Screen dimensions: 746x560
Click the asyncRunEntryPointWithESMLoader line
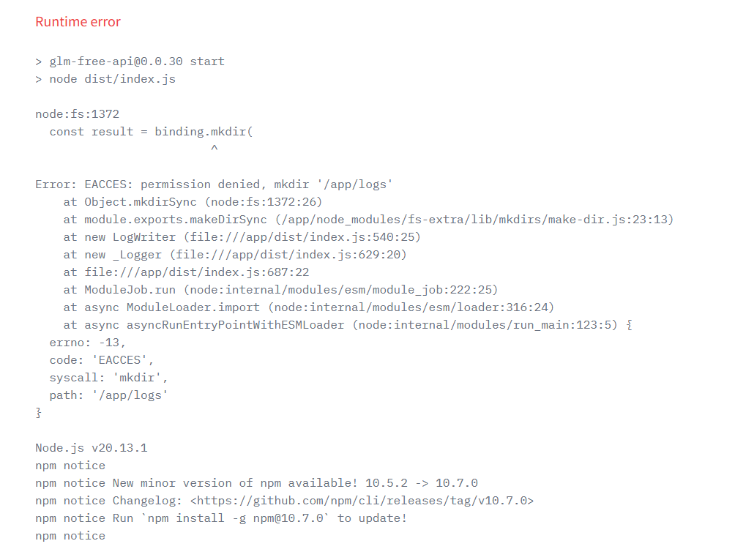[x=348, y=325]
